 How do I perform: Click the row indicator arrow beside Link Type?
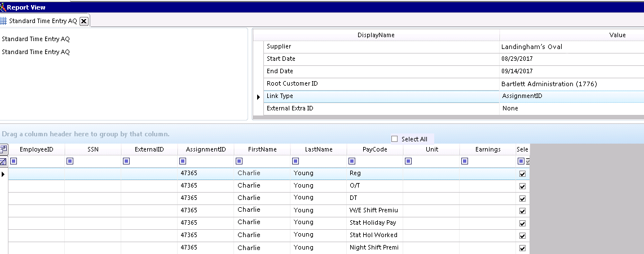[x=258, y=97]
